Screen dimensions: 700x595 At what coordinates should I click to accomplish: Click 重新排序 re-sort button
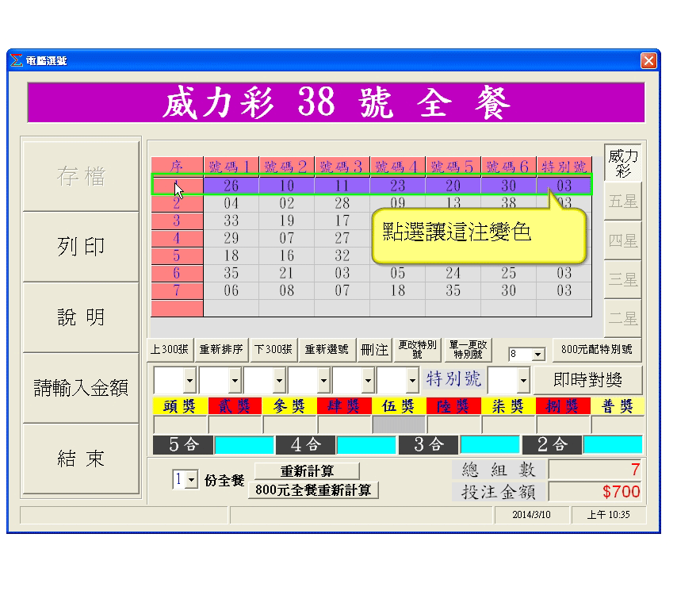[x=221, y=349]
